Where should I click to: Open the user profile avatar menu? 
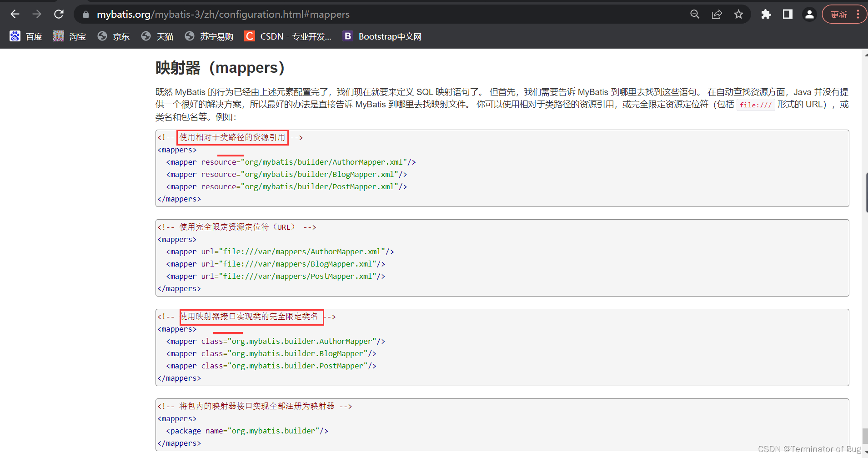(809, 14)
